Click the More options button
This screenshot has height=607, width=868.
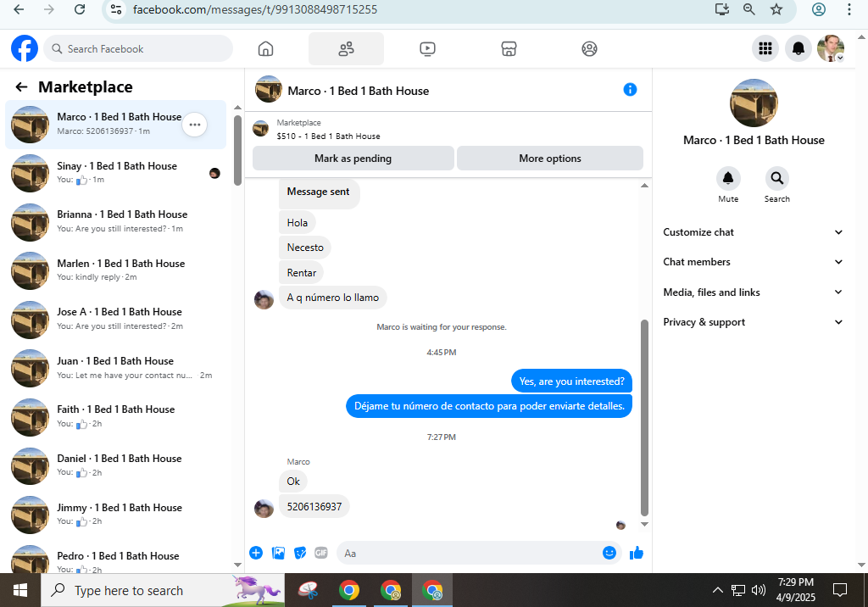549,159
